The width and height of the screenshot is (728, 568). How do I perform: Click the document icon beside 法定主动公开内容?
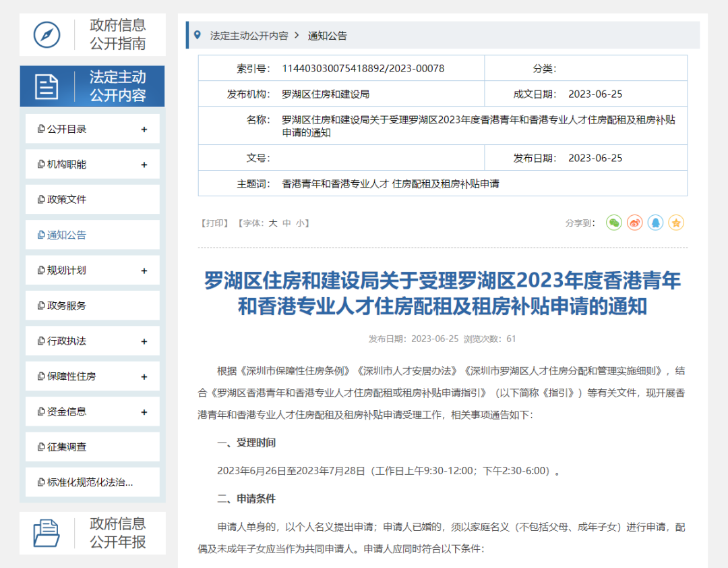pos(47,86)
